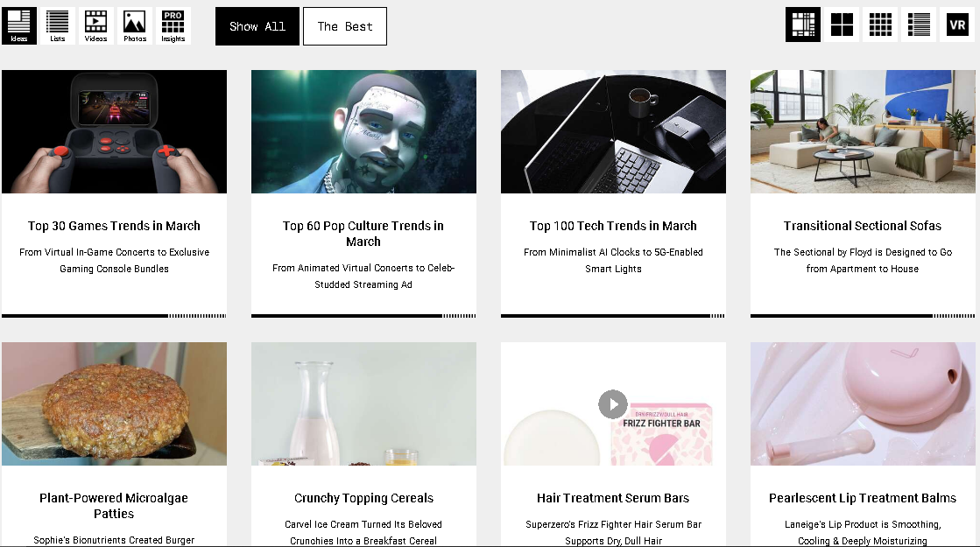The width and height of the screenshot is (980, 547).
Task: Play the Frizz Fighter Bar video
Action: 612,404
